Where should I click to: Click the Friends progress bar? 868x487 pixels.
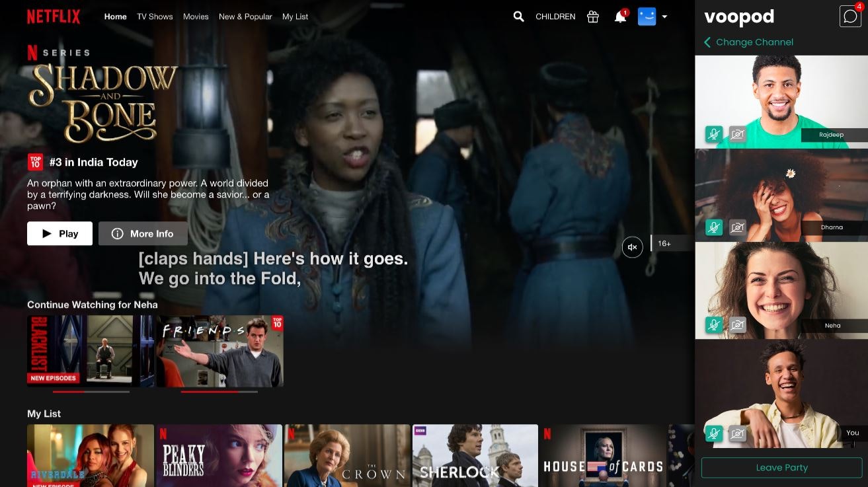point(219,392)
